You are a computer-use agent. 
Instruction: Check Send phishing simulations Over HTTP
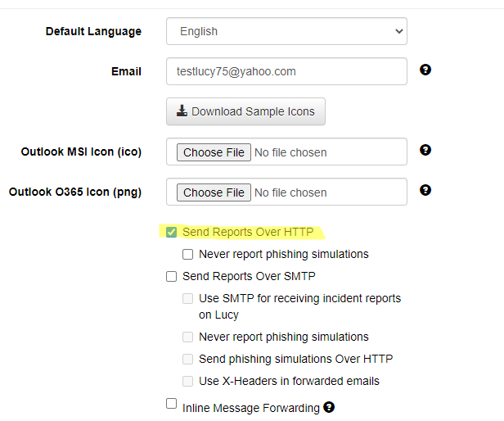[x=187, y=359]
